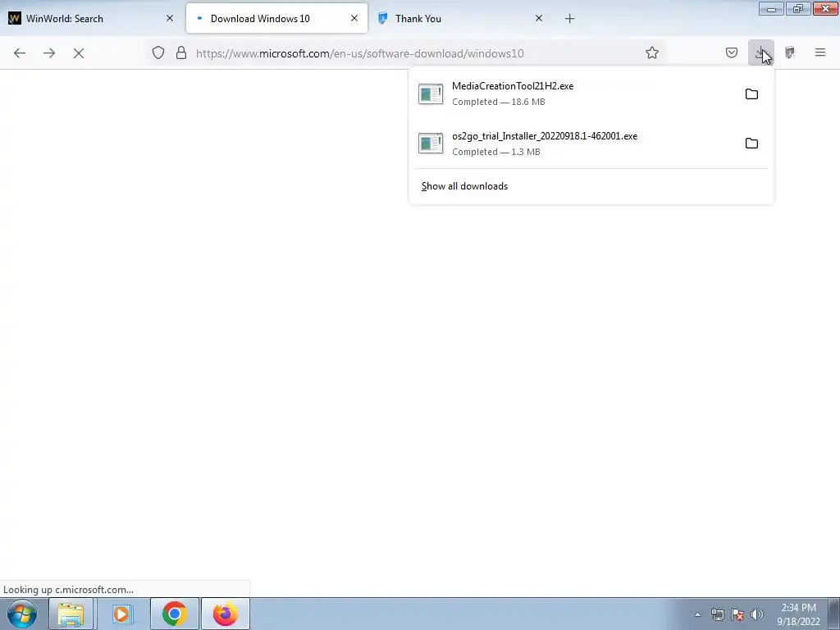Click the address bar URL
This screenshot has width=840, height=630.
click(x=360, y=53)
